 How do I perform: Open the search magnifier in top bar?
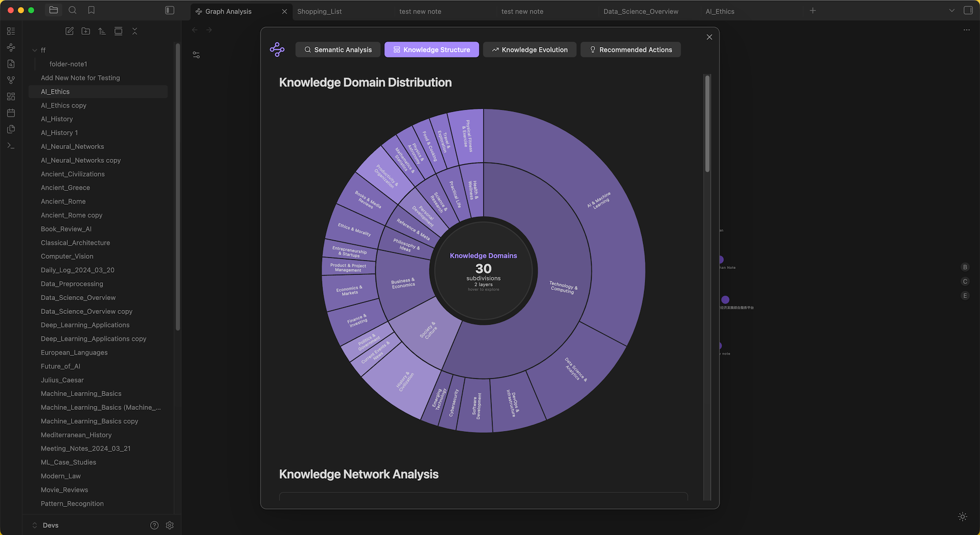[x=72, y=10]
